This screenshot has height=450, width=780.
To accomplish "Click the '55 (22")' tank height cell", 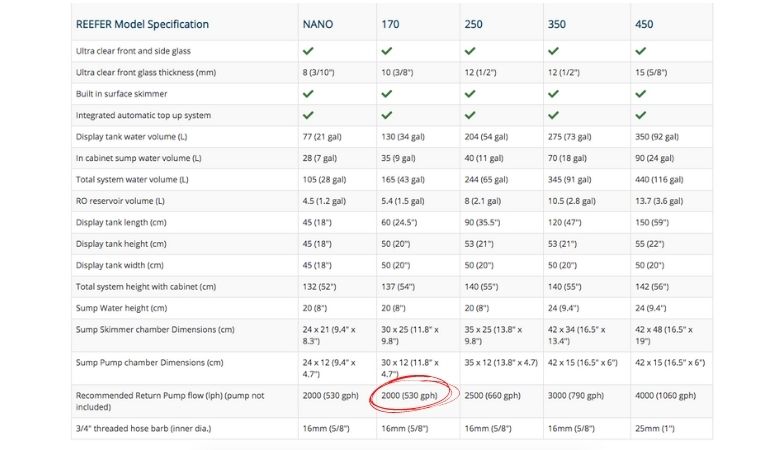I will [x=649, y=244].
